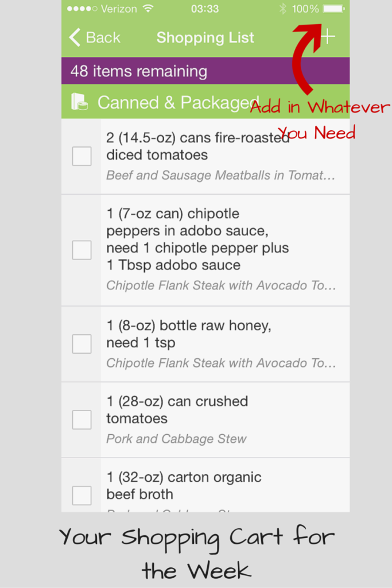Tap the Back chevron arrow
Viewport: 392px width, 588px height.
pyautogui.click(x=75, y=38)
